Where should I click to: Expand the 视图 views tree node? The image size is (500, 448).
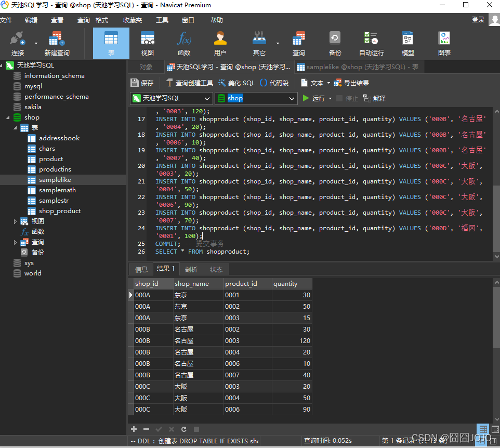point(15,221)
